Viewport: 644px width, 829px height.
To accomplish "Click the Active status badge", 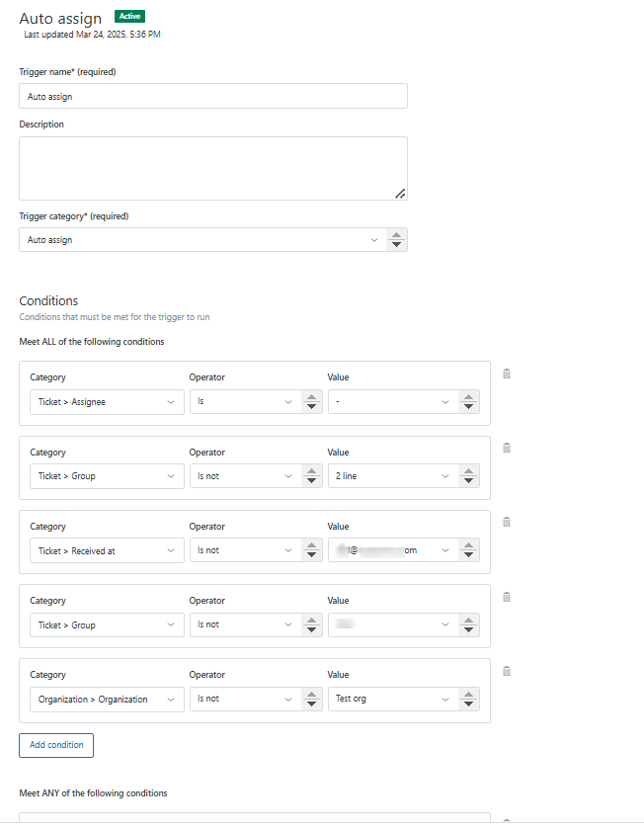I will [129, 17].
